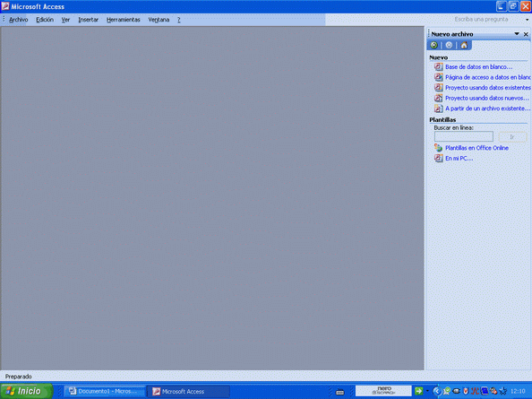The image size is (532, 399).
Task: Create a Base de datos en blanco
Action: pos(479,67)
